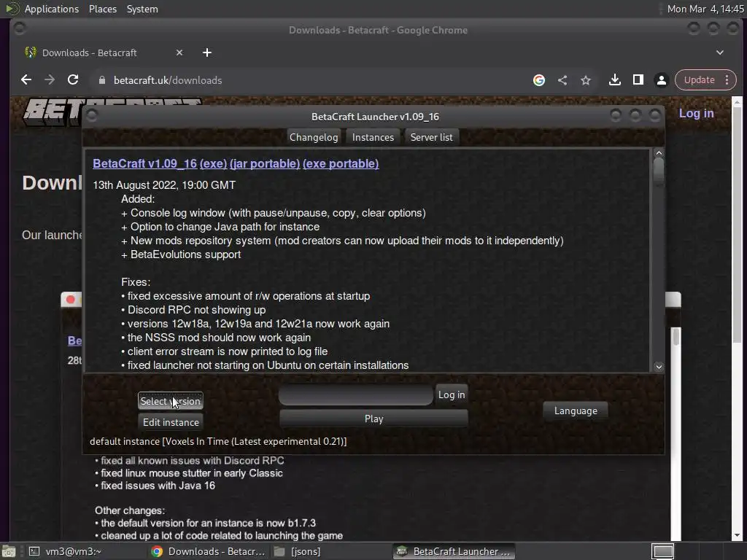Close the Downloads - Betacraft tab
This screenshot has width=747, height=560.
tap(179, 52)
